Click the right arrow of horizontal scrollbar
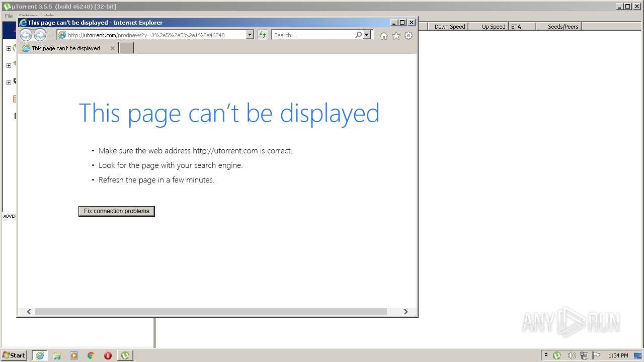Viewport: 644px width, 362px height. (406, 312)
